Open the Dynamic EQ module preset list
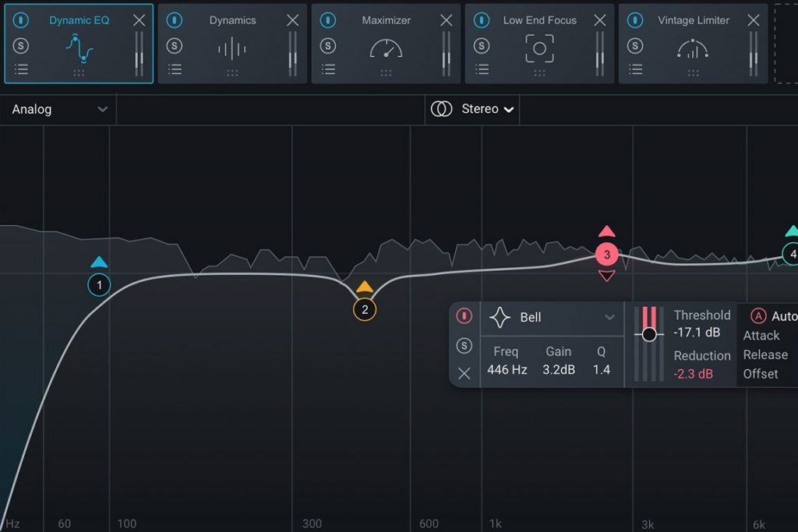798x532 pixels. pyautogui.click(x=21, y=69)
